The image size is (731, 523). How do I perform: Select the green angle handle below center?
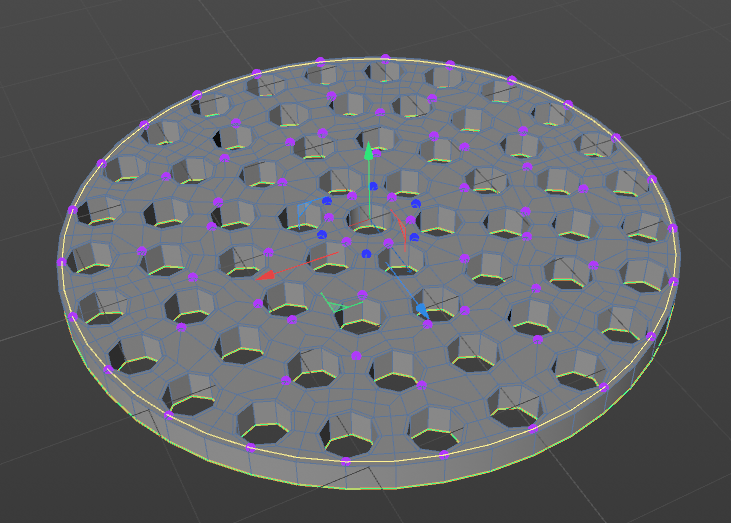[339, 304]
